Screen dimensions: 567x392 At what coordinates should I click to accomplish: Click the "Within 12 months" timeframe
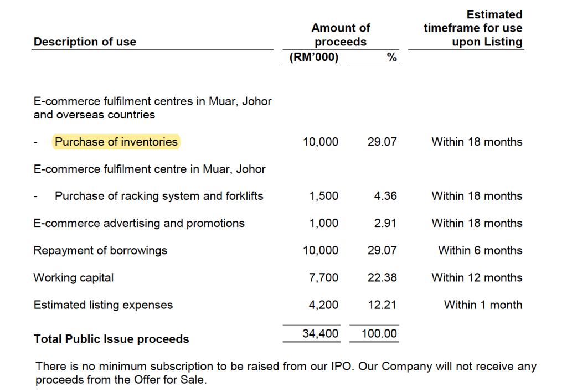click(477, 277)
